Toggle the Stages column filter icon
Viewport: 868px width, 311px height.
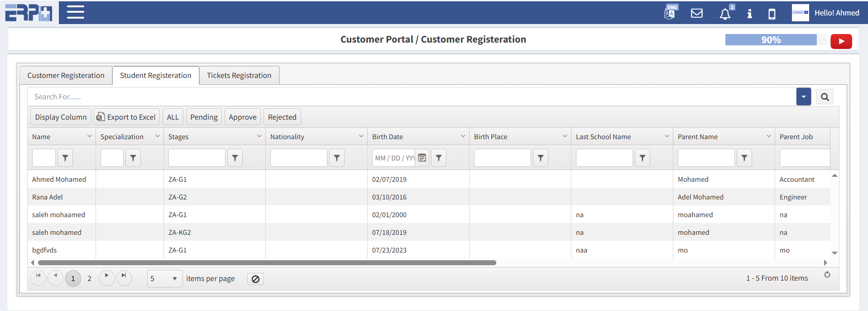235,158
